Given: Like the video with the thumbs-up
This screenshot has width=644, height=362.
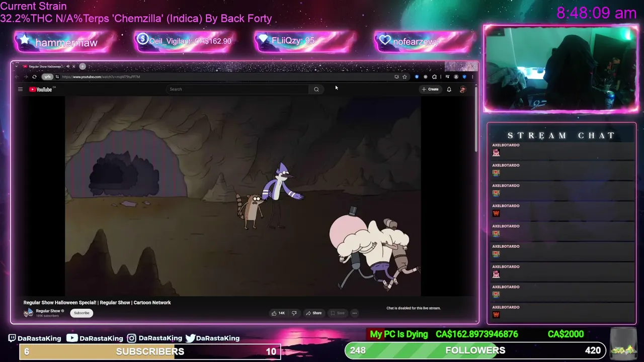Looking at the screenshot, I should click(278, 313).
